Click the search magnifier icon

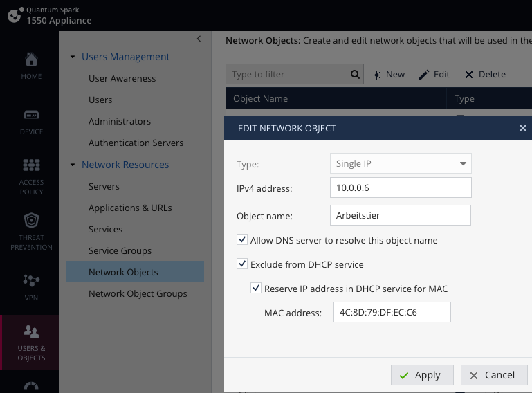(x=355, y=74)
